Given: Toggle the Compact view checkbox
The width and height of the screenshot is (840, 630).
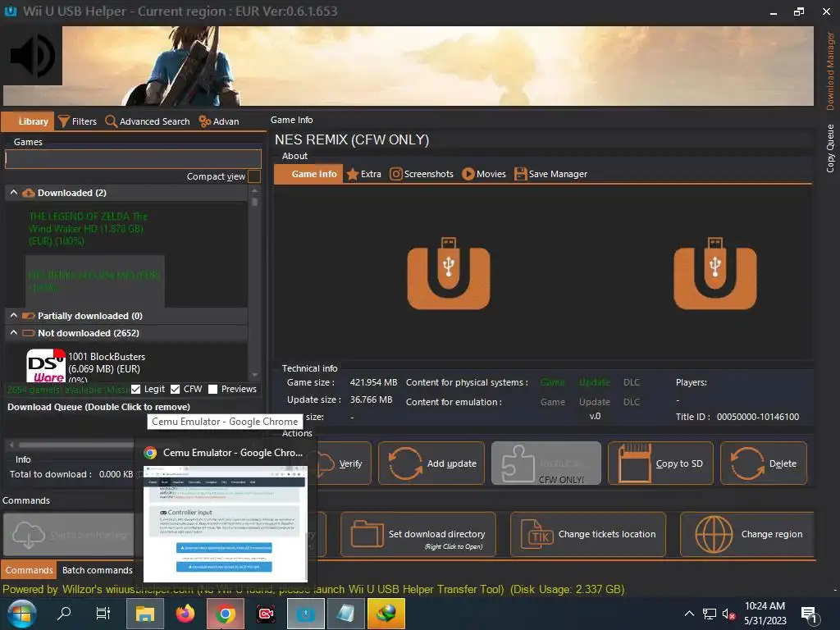Looking at the screenshot, I should tap(254, 176).
